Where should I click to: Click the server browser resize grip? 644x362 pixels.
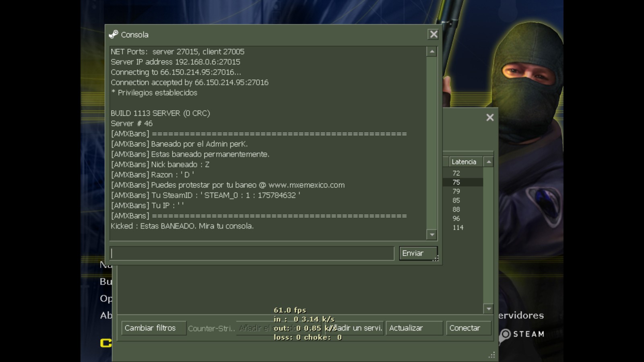(492, 355)
